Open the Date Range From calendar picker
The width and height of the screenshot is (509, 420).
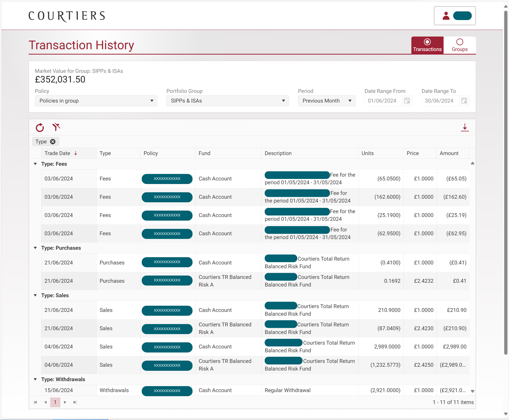point(407,101)
